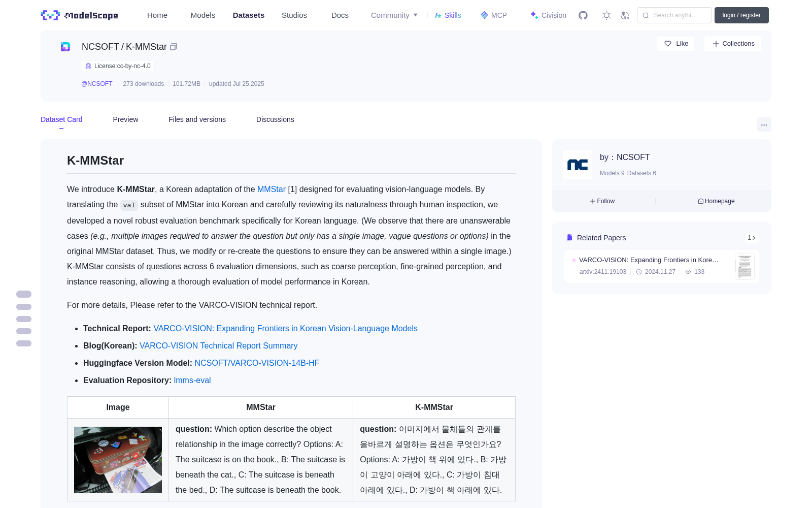Open the @NCSOFT owner link
Viewport: 812px width, 508px height.
97,84
